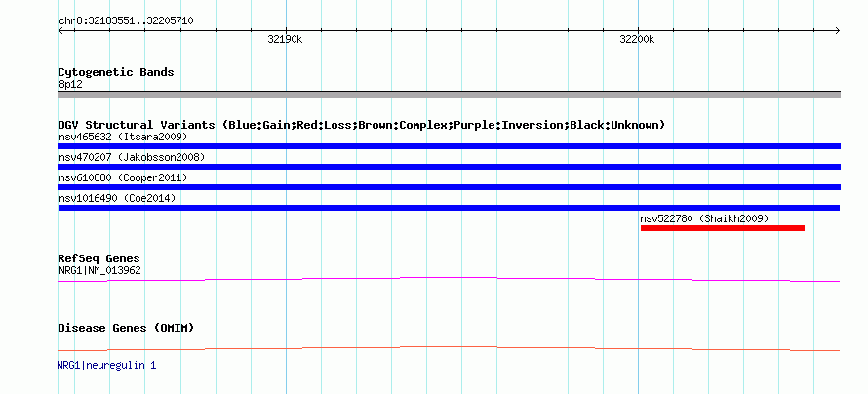
Task: Click the NRG1|NM_013962 RefSeq gene label
Action: tap(99, 270)
